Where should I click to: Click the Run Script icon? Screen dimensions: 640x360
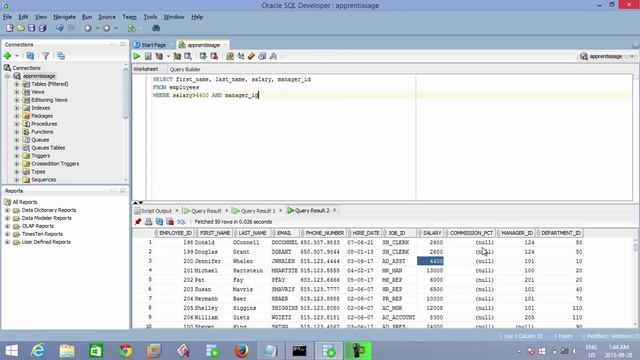click(148, 56)
